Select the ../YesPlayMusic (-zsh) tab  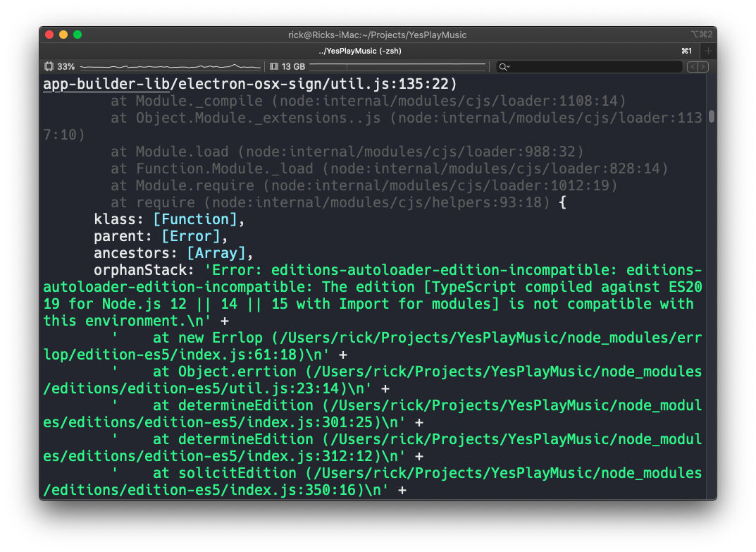point(359,51)
